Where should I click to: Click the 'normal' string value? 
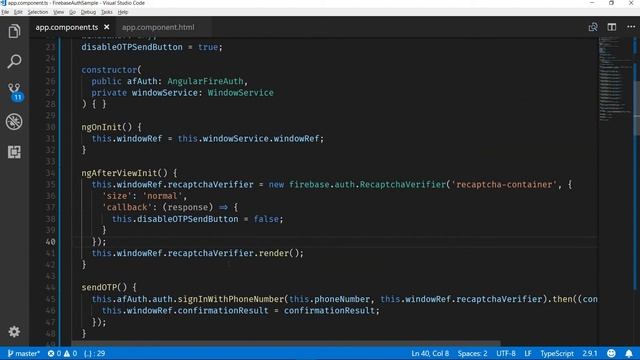[162, 196]
